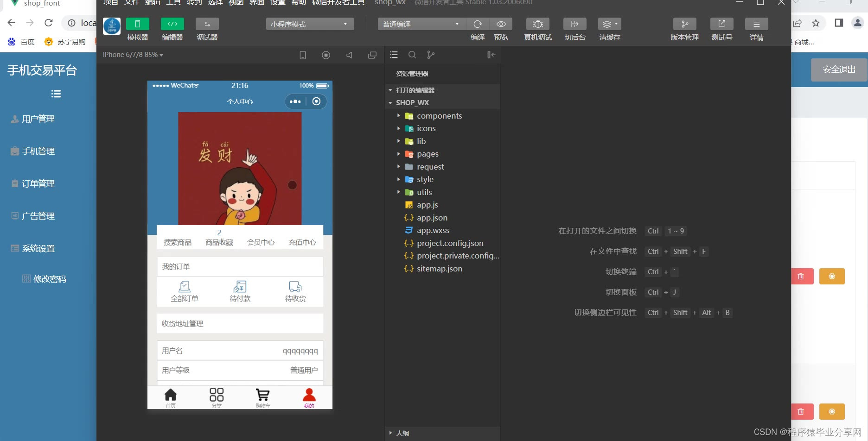The image size is (868, 441).
Task: Open project.config.json file
Action: 442,243
